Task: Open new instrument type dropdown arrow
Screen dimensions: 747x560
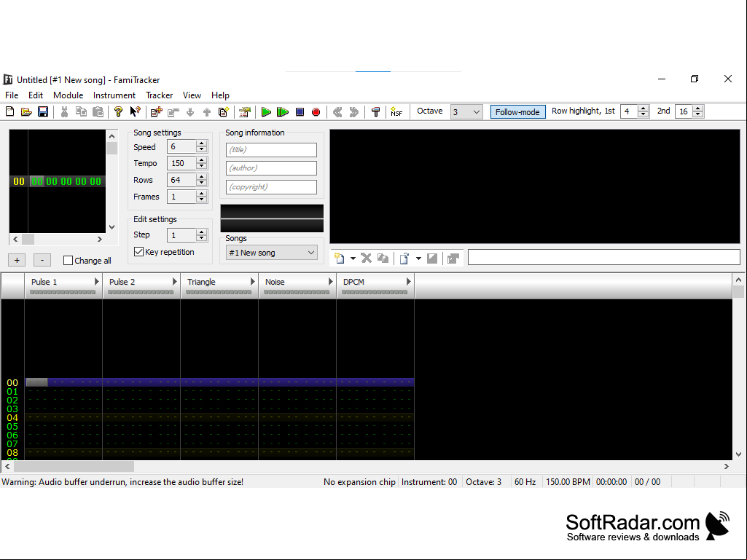Action: [x=353, y=258]
